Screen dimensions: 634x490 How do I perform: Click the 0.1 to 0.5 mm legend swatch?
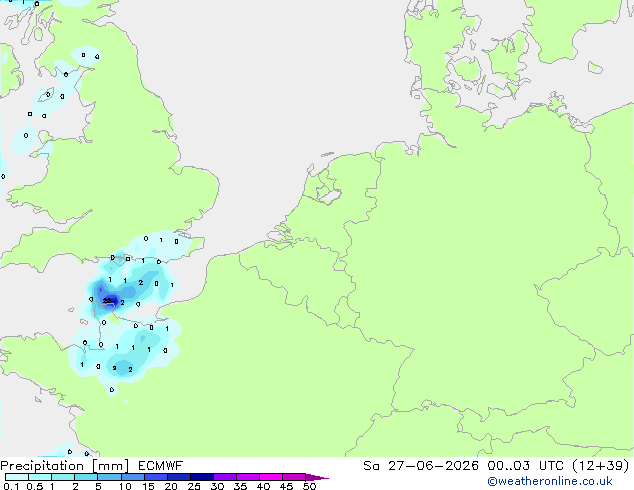coord(17,477)
